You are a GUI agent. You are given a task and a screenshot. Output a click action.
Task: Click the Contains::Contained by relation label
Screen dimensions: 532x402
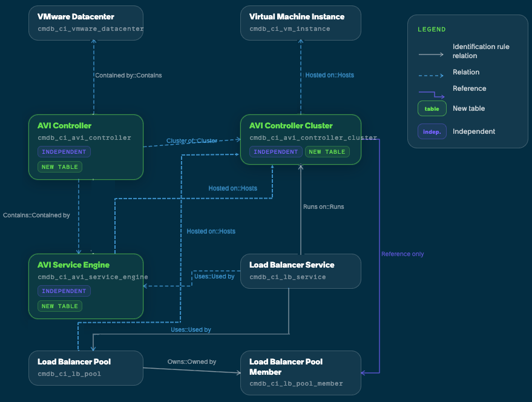[x=36, y=216]
